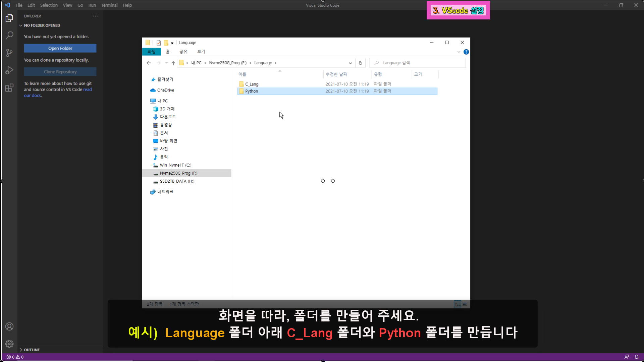
Task: Click the file explorer refresh button
Action: 360,63
